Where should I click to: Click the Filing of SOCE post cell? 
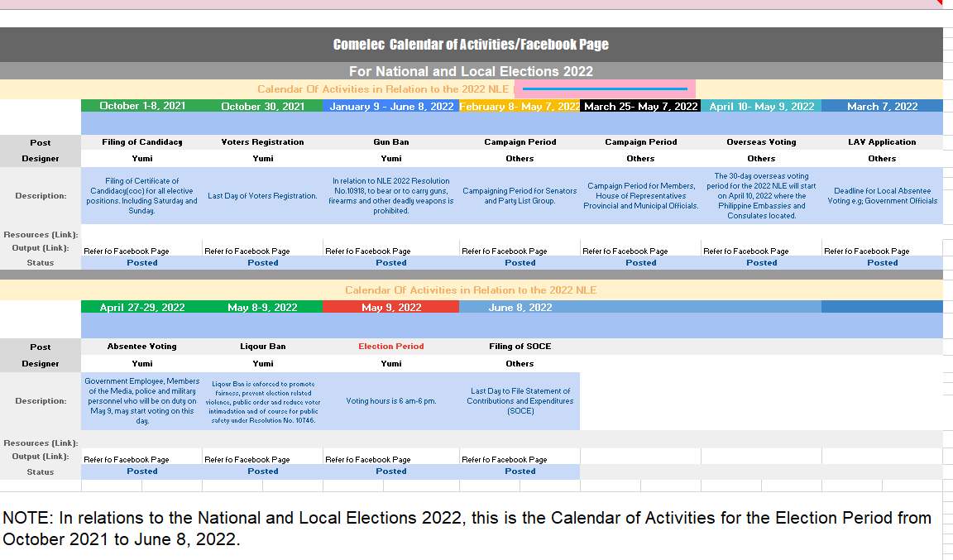point(520,346)
